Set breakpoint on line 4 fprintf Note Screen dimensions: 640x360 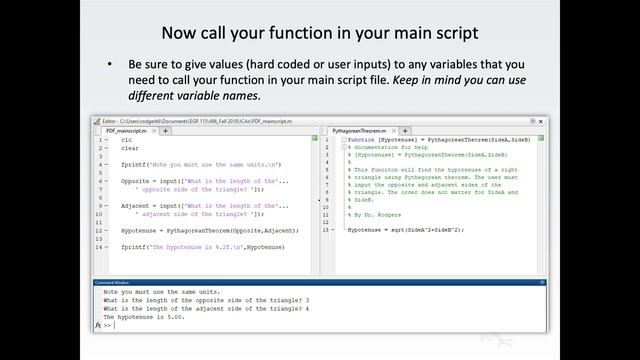coord(106,165)
